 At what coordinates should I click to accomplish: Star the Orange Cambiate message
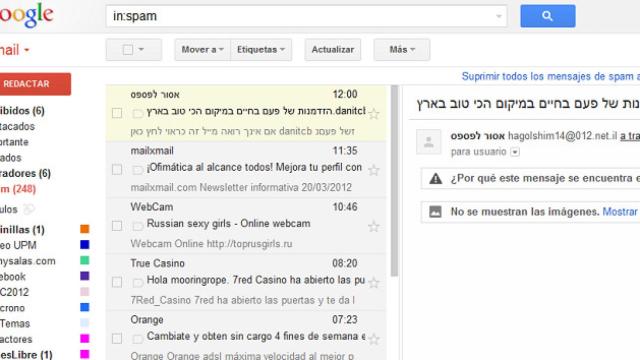coord(373,339)
